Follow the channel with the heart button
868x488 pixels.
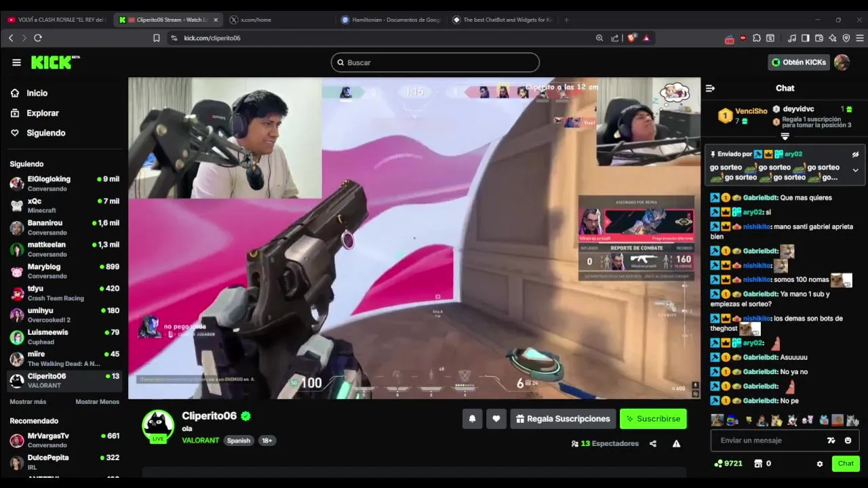tap(496, 419)
